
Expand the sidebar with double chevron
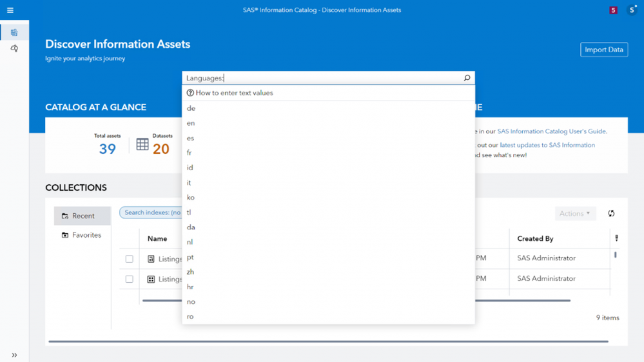coord(14,355)
